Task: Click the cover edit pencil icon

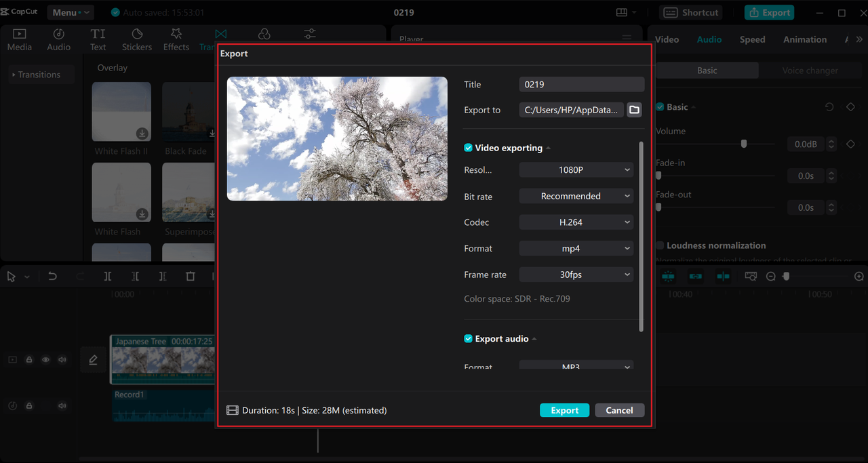Action: pos(93,360)
